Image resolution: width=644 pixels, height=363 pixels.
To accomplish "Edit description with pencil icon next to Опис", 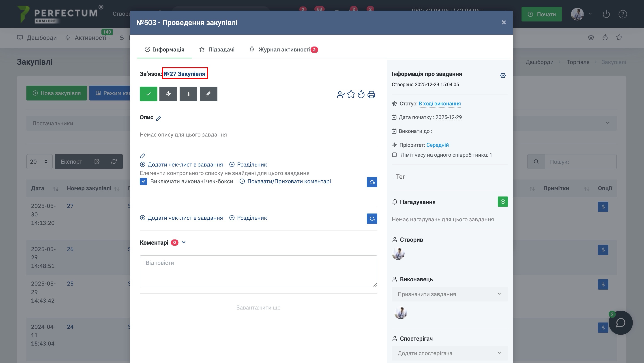I will click(x=159, y=118).
